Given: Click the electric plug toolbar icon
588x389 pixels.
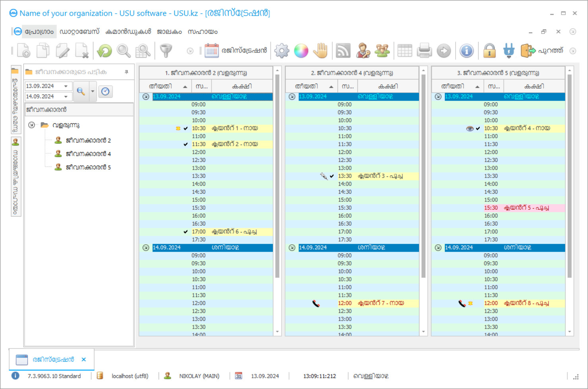Looking at the screenshot, I should [x=508, y=51].
